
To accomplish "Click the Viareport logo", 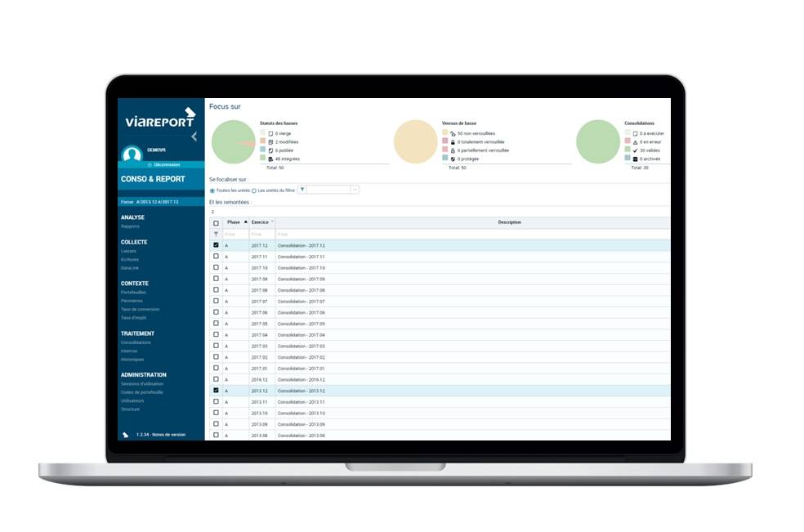I will (x=160, y=119).
